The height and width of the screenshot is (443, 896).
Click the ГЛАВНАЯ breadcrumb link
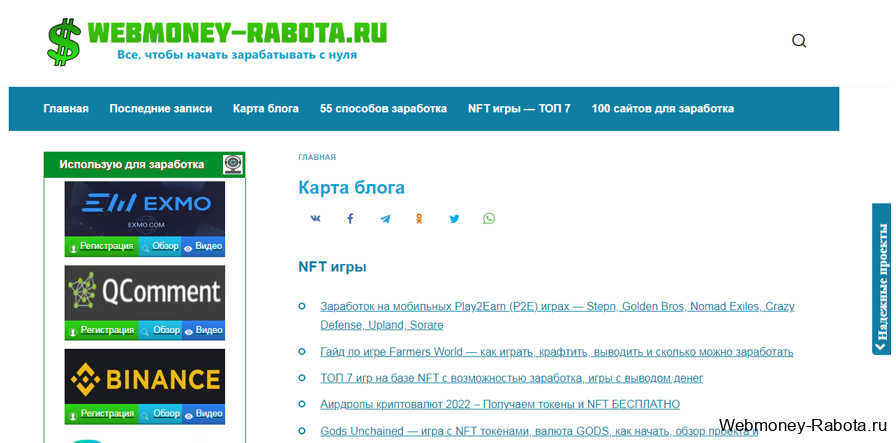pyautogui.click(x=317, y=157)
